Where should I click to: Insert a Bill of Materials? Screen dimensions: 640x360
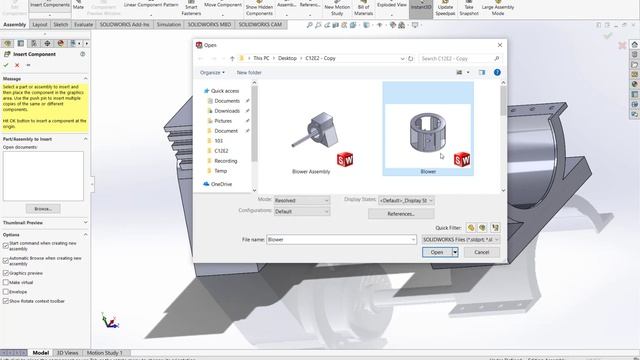click(x=363, y=8)
